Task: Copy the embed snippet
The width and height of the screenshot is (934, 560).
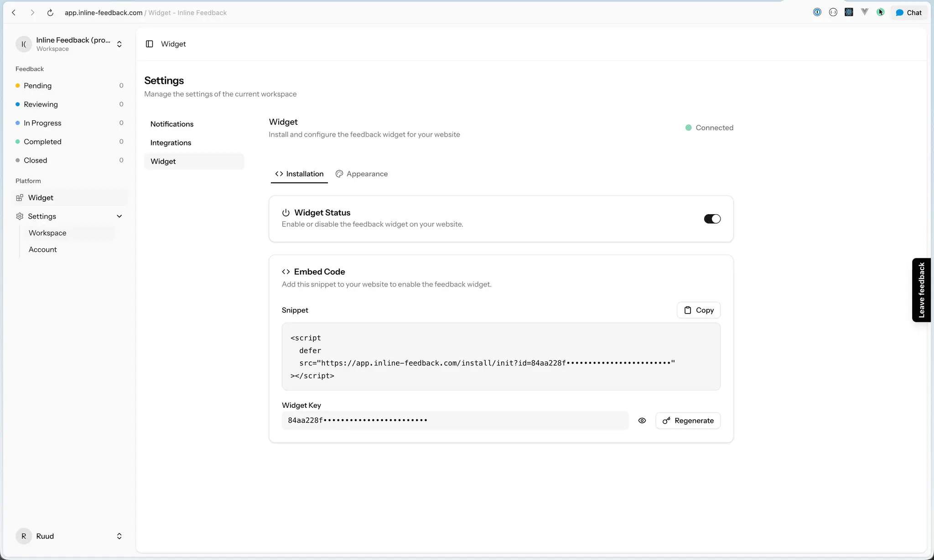Action: coord(699,310)
